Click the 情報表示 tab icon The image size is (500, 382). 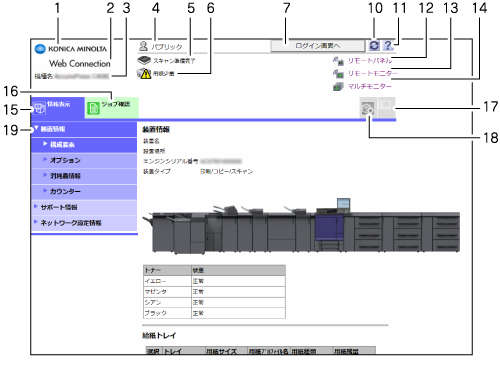(x=39, y=108)
